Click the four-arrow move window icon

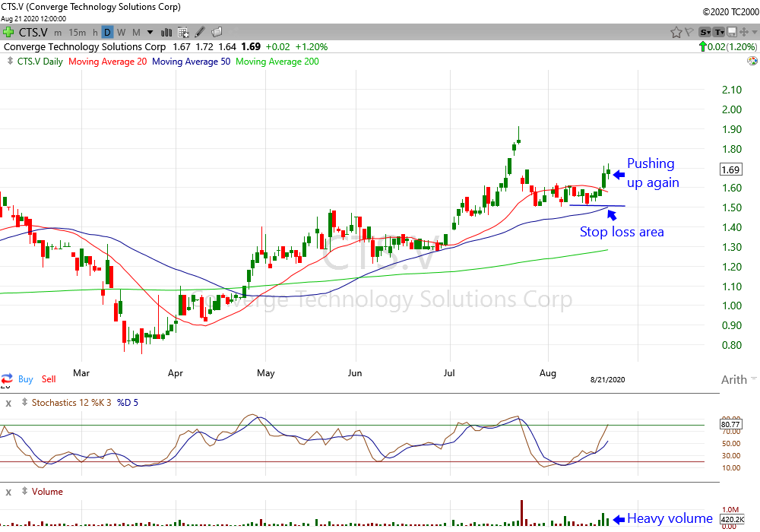coord(743,33)
